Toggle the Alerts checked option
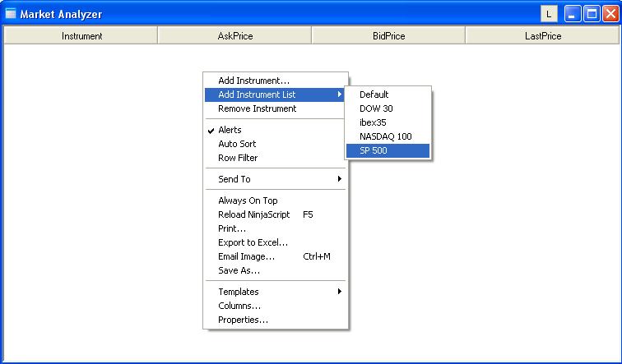This screenshot has width=622, height=364. (x=230, y=130)
